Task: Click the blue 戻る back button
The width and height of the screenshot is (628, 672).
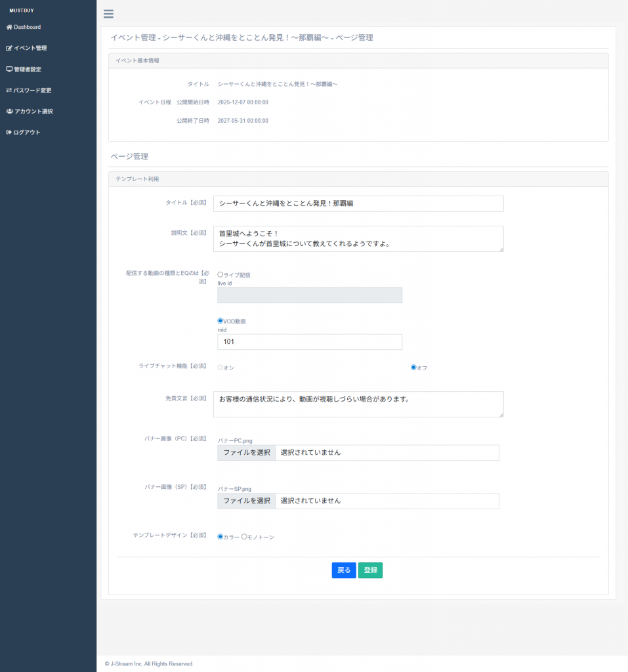Action: pyautogui.click(x=343, y=570)
